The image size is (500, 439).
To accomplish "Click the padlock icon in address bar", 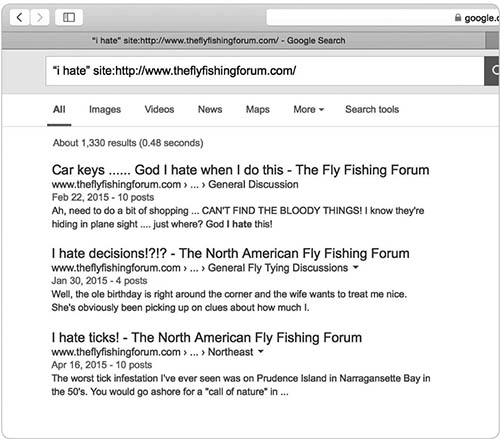I will coord(458,17).
